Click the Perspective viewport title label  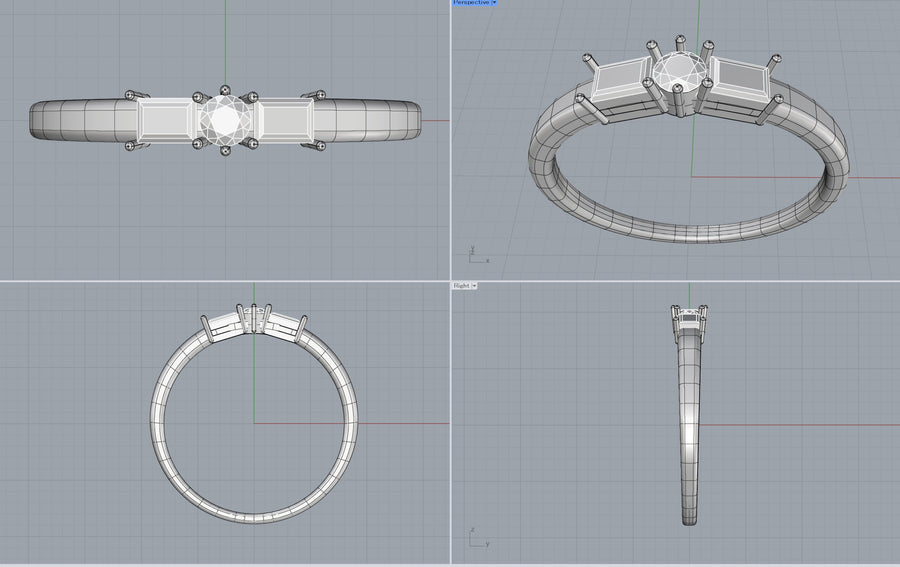pos(471,3)
